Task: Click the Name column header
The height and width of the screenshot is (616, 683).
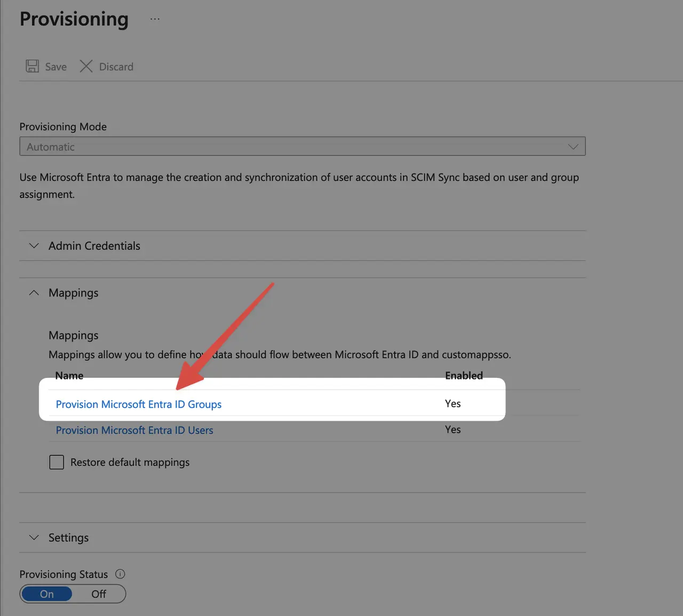Action: [69, 375]
